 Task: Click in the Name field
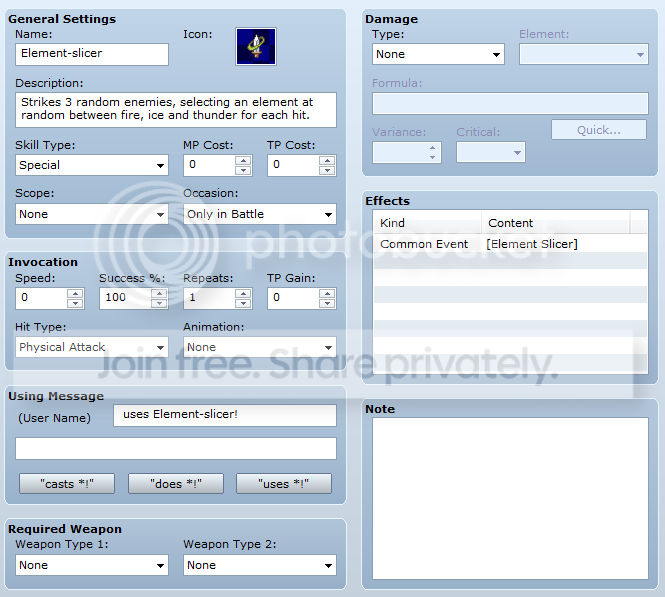pyautogui.click(x=92, y=54)
